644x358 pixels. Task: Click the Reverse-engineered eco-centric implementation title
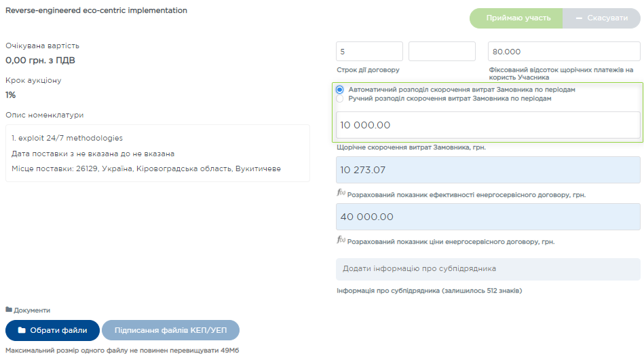(x=96, y=11)
